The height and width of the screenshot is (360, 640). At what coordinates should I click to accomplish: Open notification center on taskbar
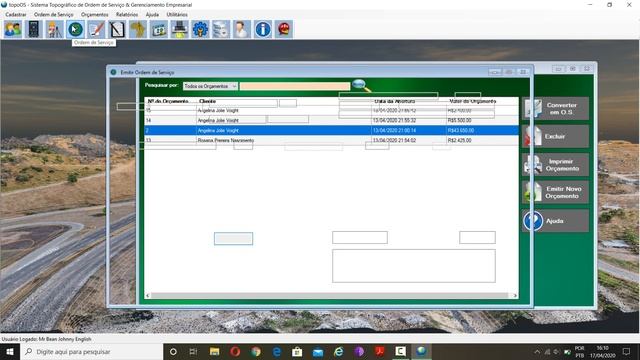pos(627,351)
